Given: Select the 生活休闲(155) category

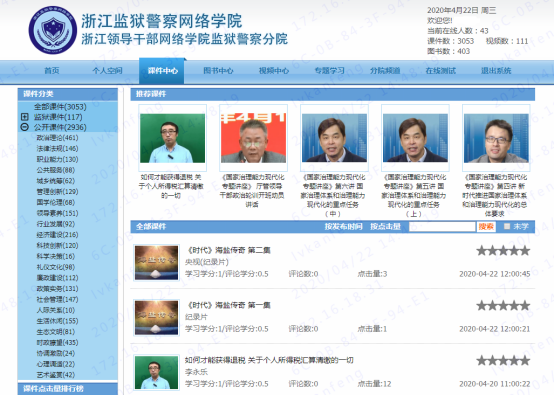Looking at the screenshot, I should [57, 321].
